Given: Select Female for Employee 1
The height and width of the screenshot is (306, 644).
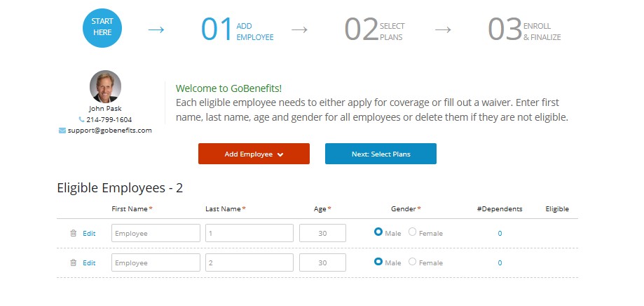Looking at the screenshot, I should pyautogui.click(x=412, y=232).
